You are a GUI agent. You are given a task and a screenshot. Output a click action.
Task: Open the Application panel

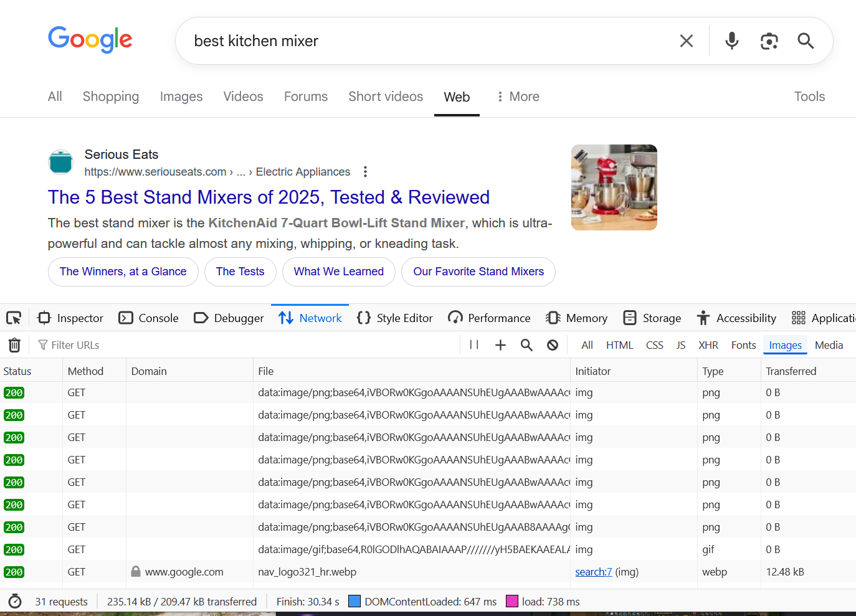click(x=822, y=318)
